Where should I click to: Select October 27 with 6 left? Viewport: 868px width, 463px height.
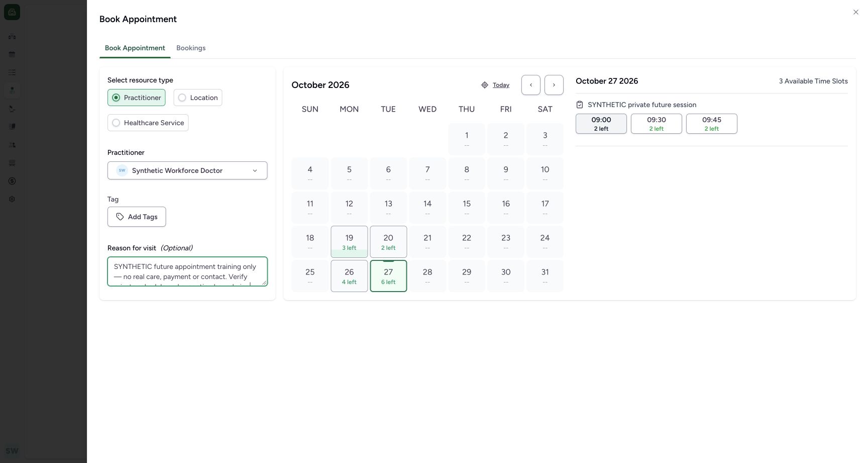click(388, 276)
